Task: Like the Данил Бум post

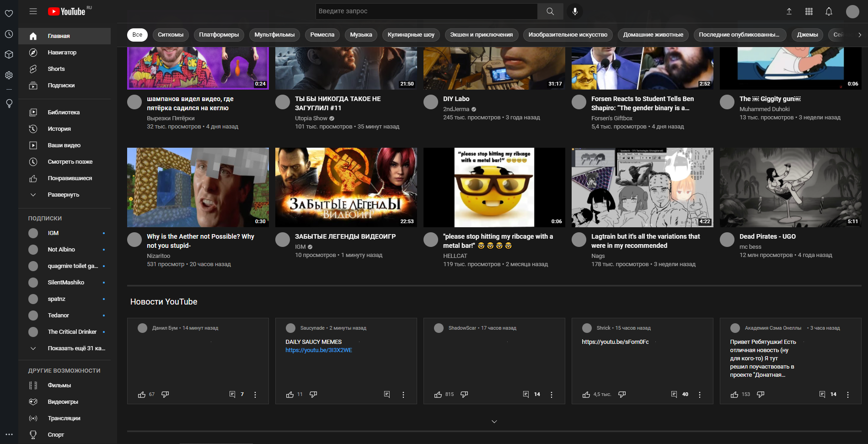Action: point(142,394)
